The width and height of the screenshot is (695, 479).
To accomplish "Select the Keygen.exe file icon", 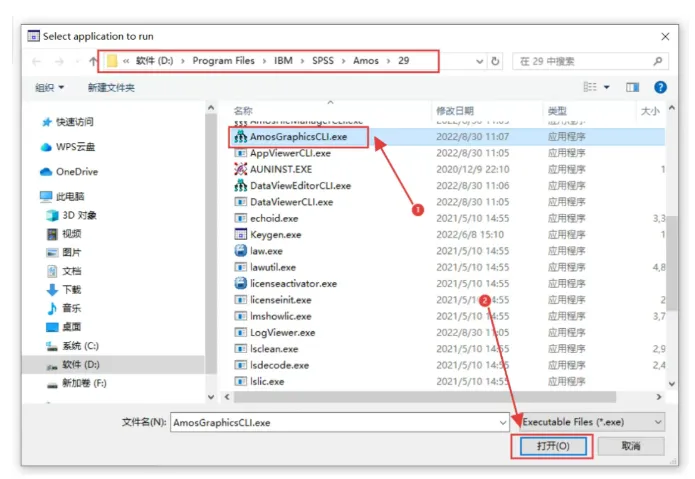I will coord(241,234).
